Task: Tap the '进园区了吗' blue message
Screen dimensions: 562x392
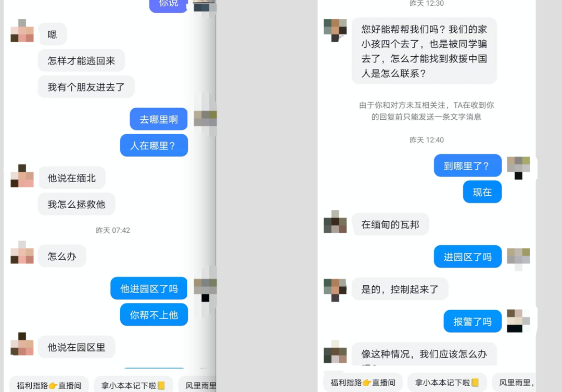Action: tap(468, 257)
